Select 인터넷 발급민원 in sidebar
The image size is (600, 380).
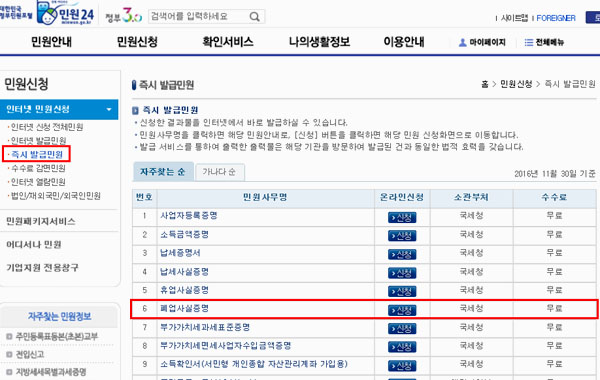pyautogui.click(x=38, y=141)
